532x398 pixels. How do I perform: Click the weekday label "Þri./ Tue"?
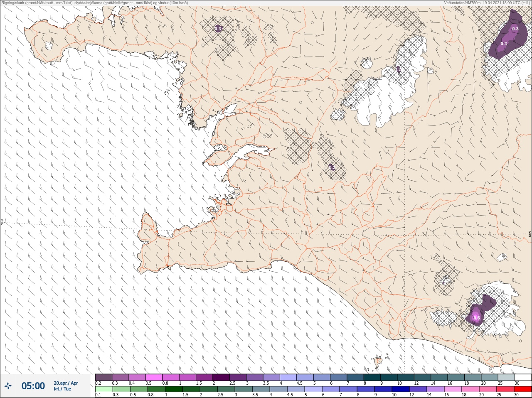(x=62, y=389)
